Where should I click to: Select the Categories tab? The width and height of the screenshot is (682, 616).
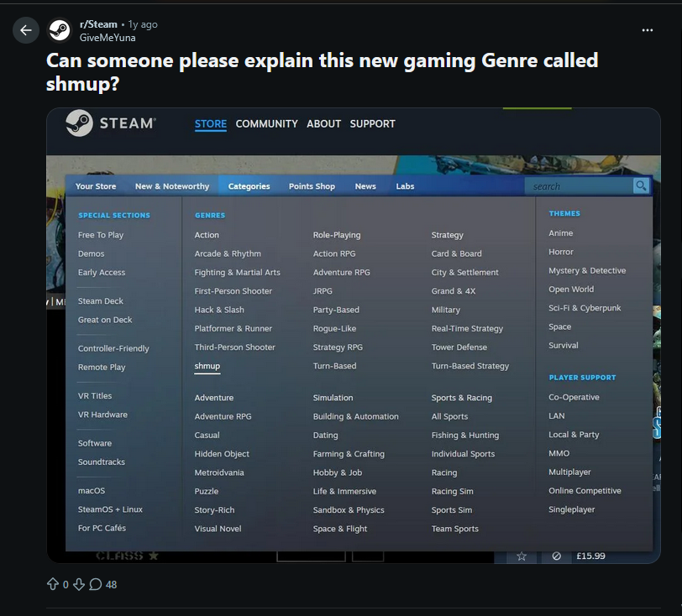[x=249, y=186]
